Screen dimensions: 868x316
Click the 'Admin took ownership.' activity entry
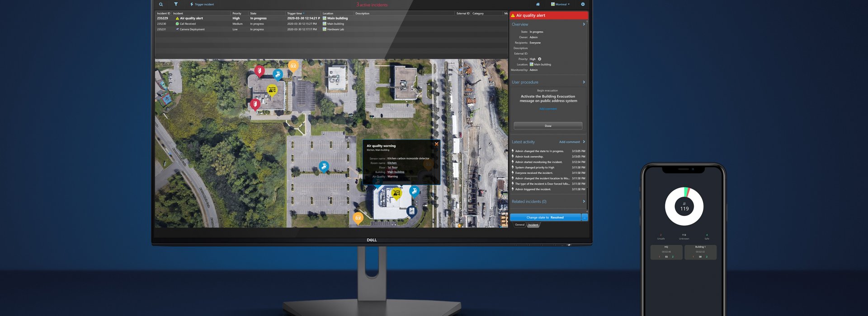point(548,157)
